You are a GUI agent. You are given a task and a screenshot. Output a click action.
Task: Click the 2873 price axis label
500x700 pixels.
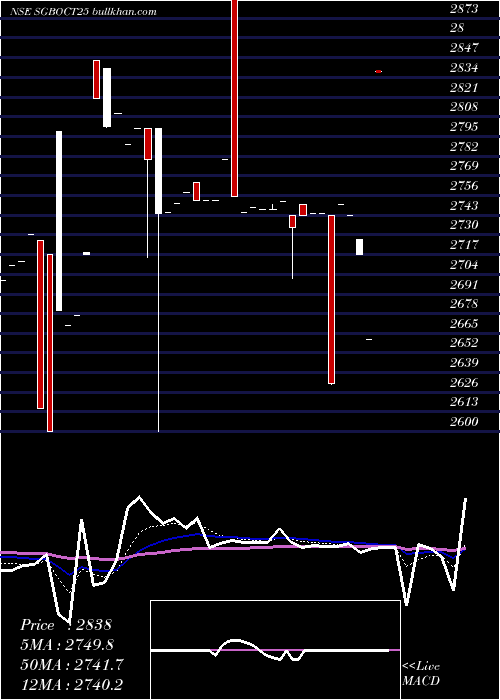pos(464,8)
